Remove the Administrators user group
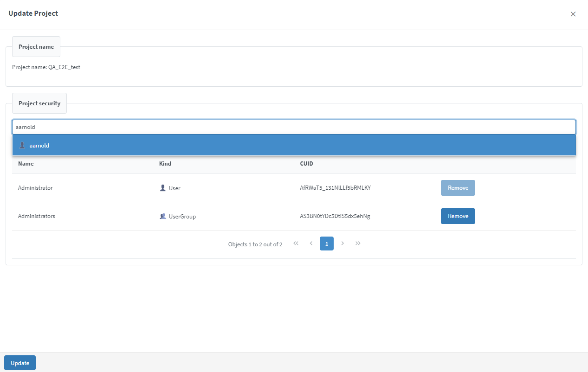 (x=458, y=216)
